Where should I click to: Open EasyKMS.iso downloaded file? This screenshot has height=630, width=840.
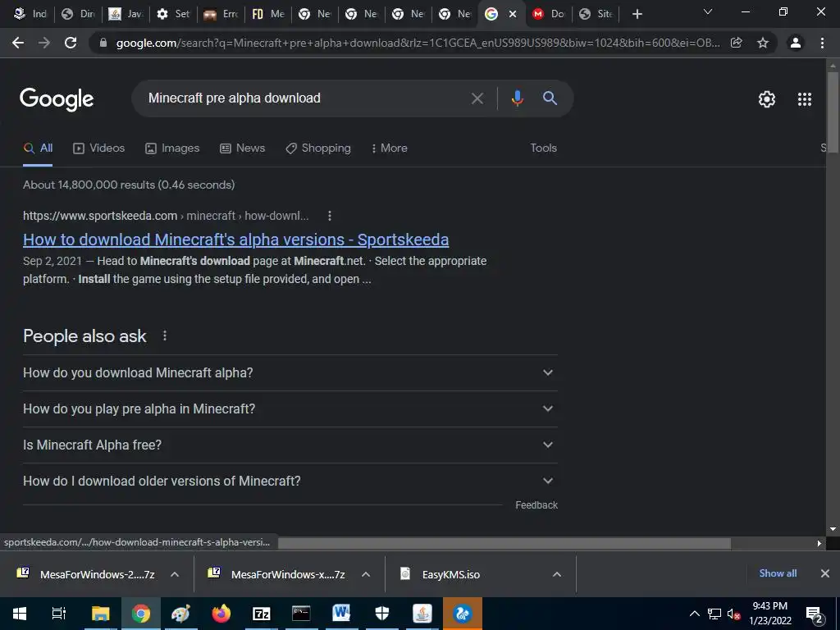pyautogui.click(x=441, y=574)
